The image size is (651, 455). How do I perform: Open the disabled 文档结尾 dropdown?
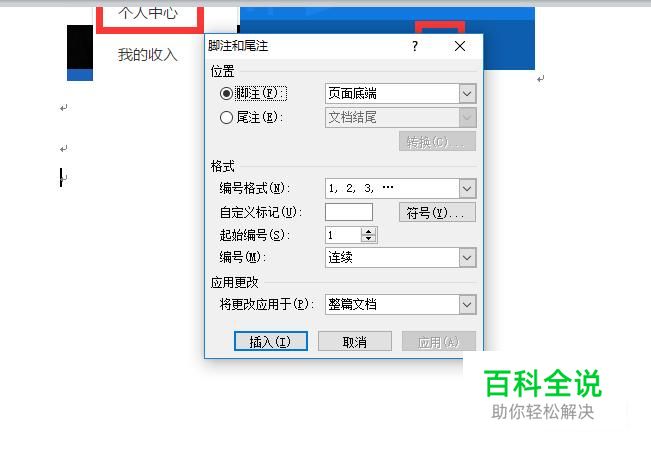click(x=400, y=117)
